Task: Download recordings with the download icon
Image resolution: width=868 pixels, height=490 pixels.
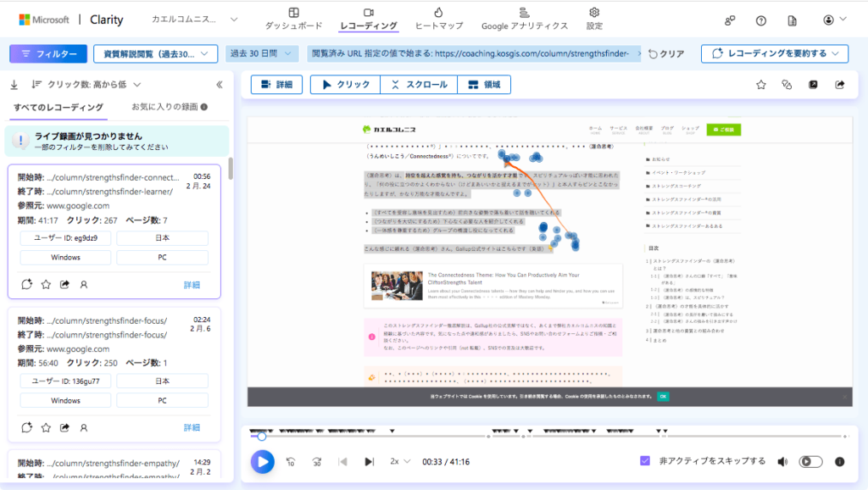Action: coord(14,85)
